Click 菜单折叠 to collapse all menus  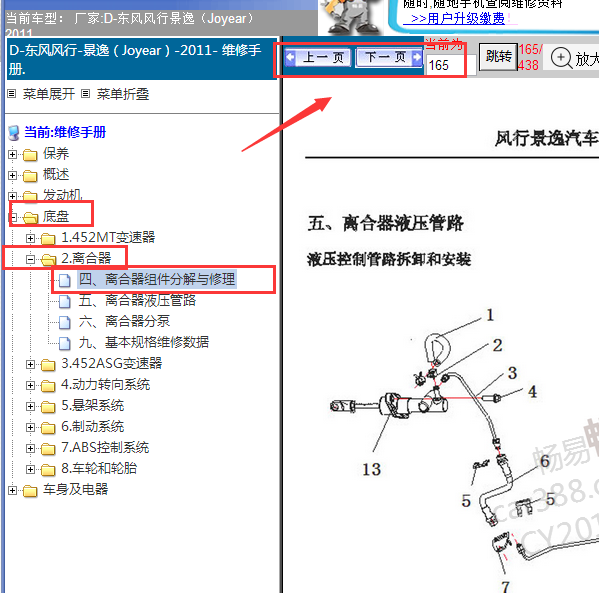pyautogui.click(x=123, y=94)
